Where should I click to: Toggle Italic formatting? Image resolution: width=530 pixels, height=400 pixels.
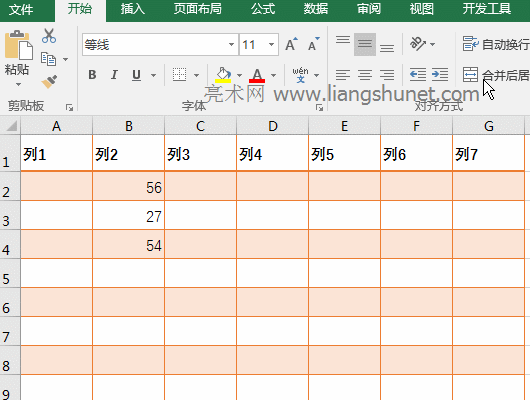coord(114,75)
